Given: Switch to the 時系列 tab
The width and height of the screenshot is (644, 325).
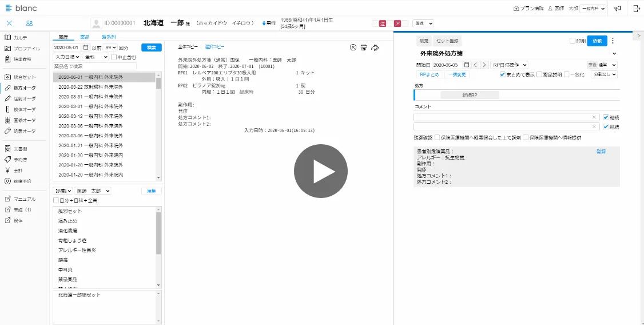Looking at the screenshot, I should (x=109, y=37).
